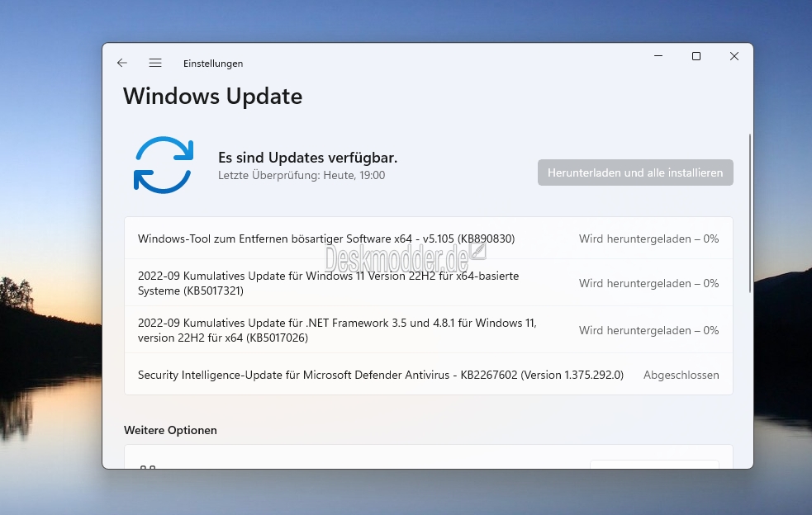Click 'Herunterladen und alle installieren' button
812x515 pixels.
(635, 172)
